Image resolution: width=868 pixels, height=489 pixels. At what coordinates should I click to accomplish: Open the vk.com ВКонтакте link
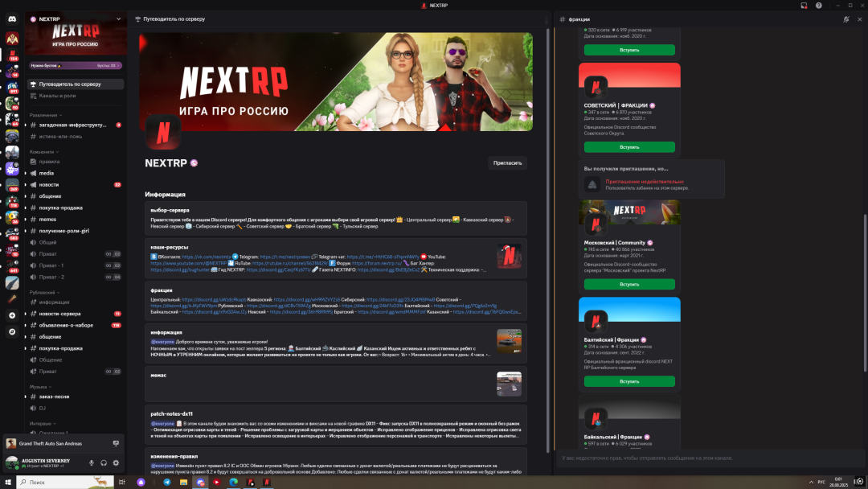[x=207, y=257]
